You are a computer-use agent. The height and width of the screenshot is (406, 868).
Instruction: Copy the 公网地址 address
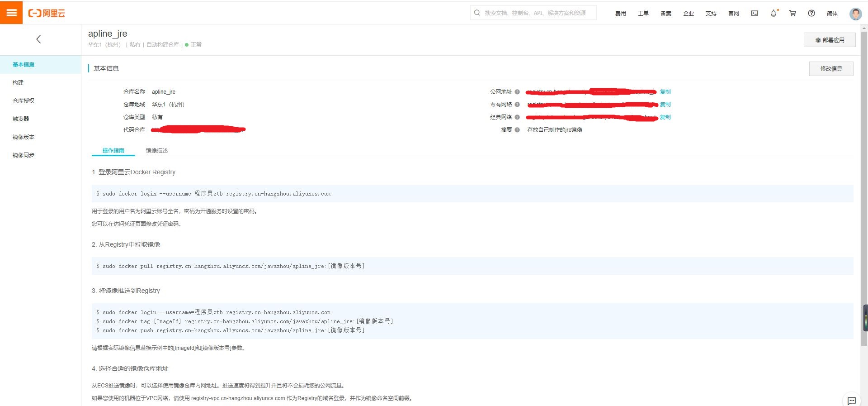point(665,92)
